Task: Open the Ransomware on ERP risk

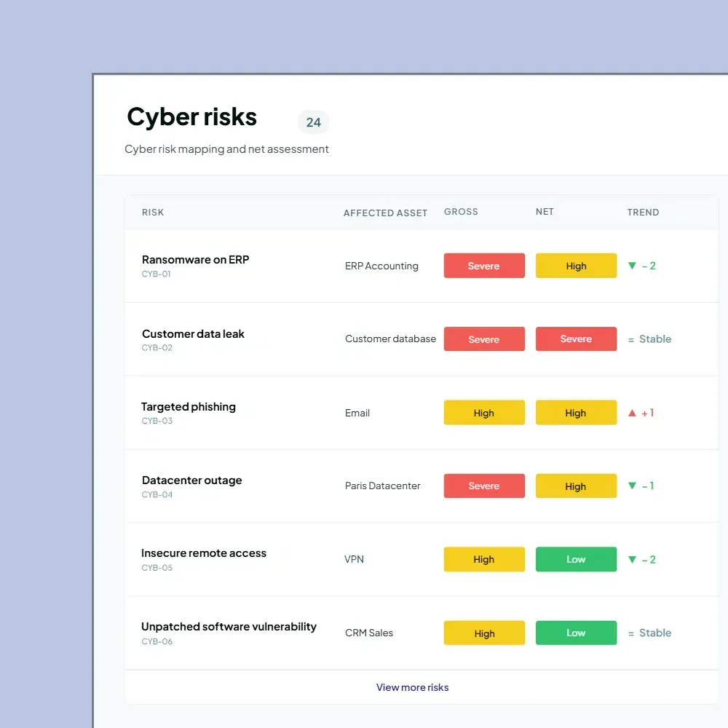Action: pos(195,260)
